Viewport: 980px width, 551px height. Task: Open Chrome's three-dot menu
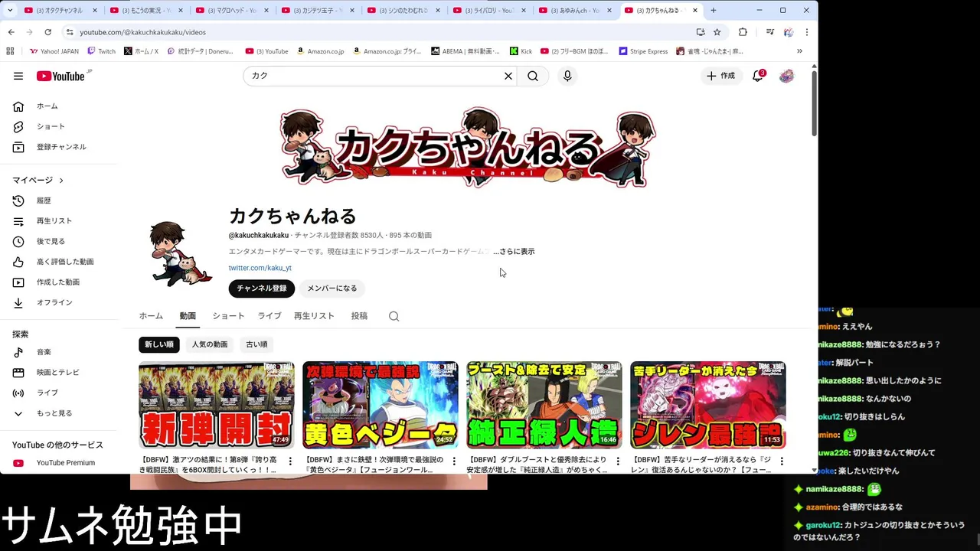pyautogui.click(x=806, y=32)
